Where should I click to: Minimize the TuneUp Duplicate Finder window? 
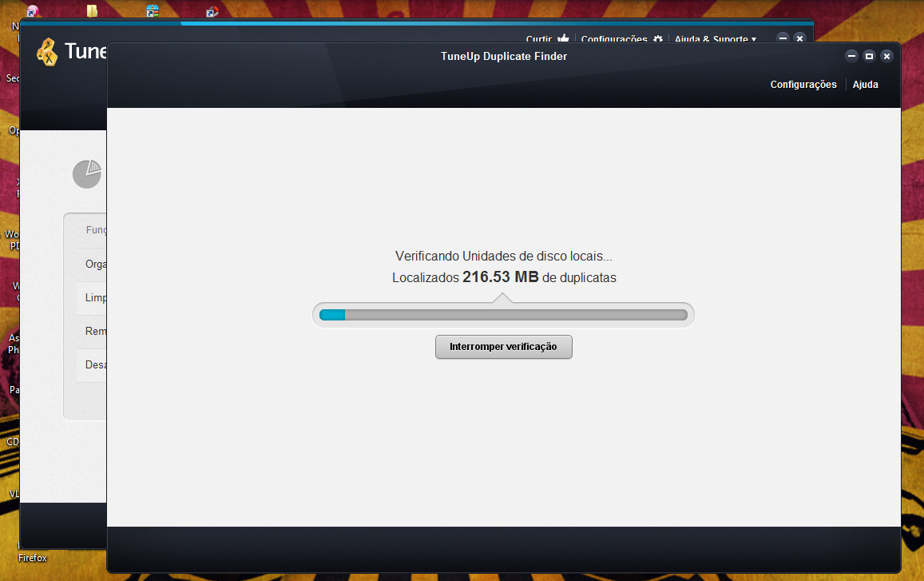tap(851, 56)
